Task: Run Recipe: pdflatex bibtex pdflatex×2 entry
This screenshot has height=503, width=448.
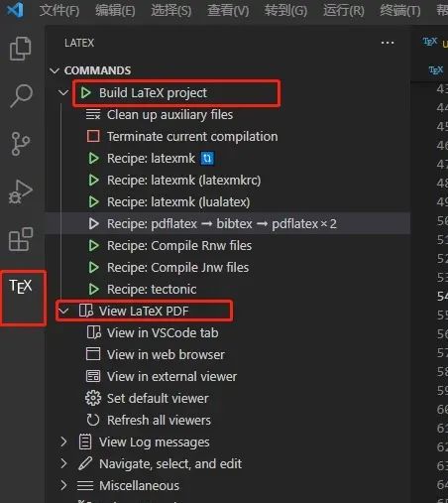Action: coord(222,224)
